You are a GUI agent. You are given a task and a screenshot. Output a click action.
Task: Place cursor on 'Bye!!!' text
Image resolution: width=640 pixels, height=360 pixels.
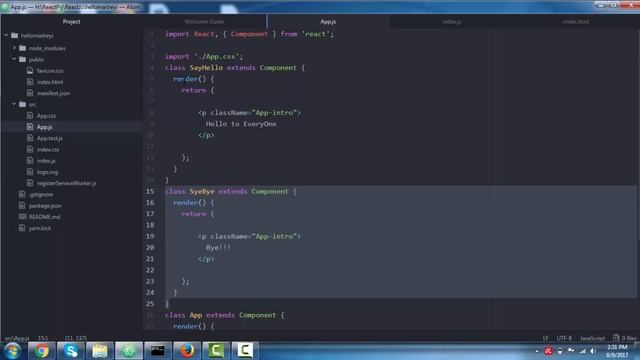click(x=218, y=248)
